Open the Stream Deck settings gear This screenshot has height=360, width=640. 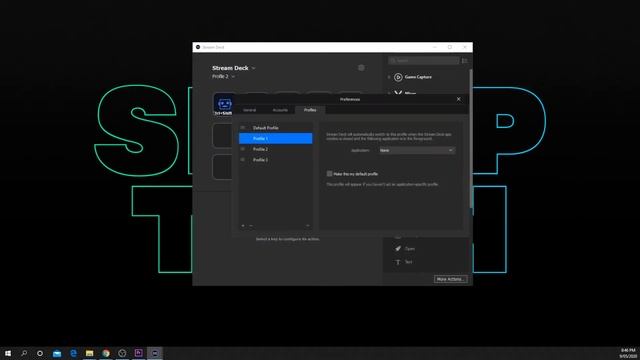point(361,68)
